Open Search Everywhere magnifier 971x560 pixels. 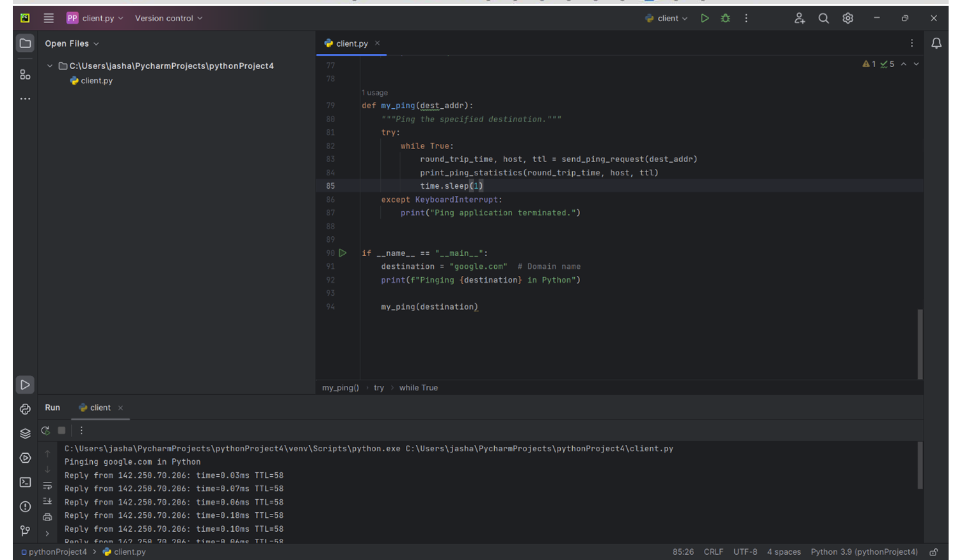click(x=824, y=18)
